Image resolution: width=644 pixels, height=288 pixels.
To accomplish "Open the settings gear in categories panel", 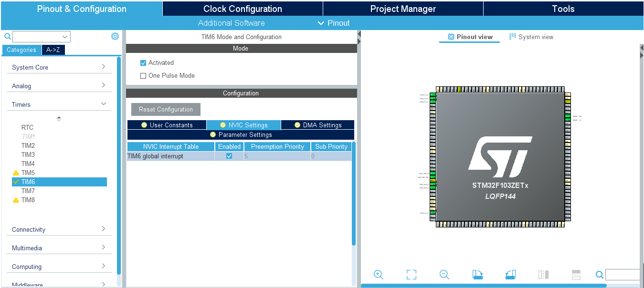I will pos(115,36).
